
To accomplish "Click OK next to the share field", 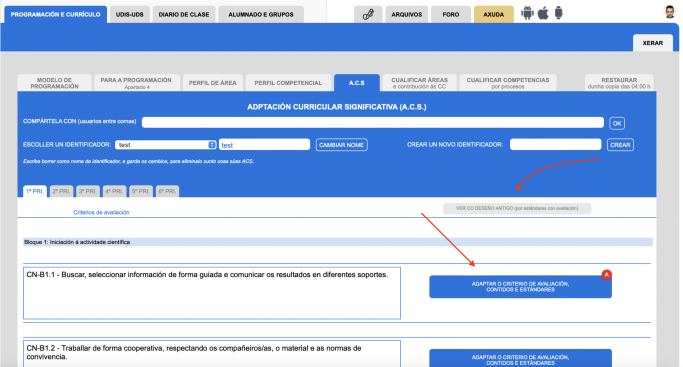I will pos(617,123).
